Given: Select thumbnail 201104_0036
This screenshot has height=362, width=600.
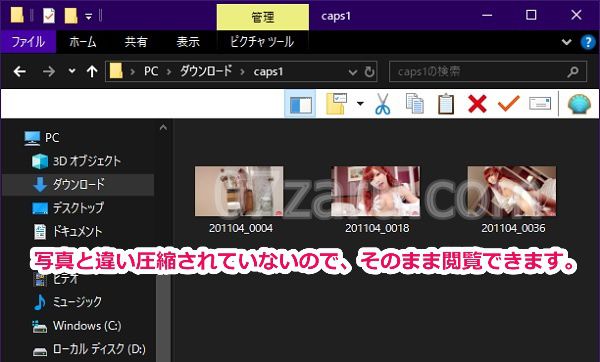Looking at the screenshot, I should pyautogui.click(x=512, y=191).
